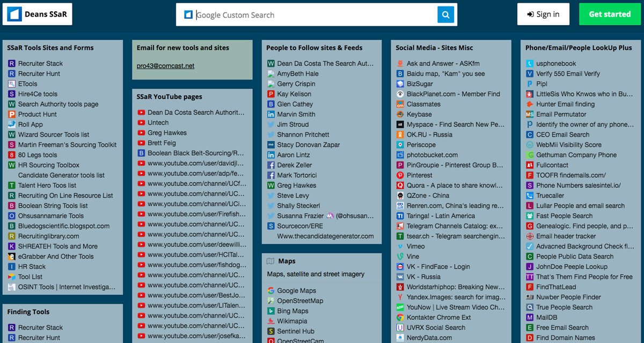644x343 pixels.
Task: Open Bluedogscientific.blogspot.com link
Action: [x=64, y=227]
